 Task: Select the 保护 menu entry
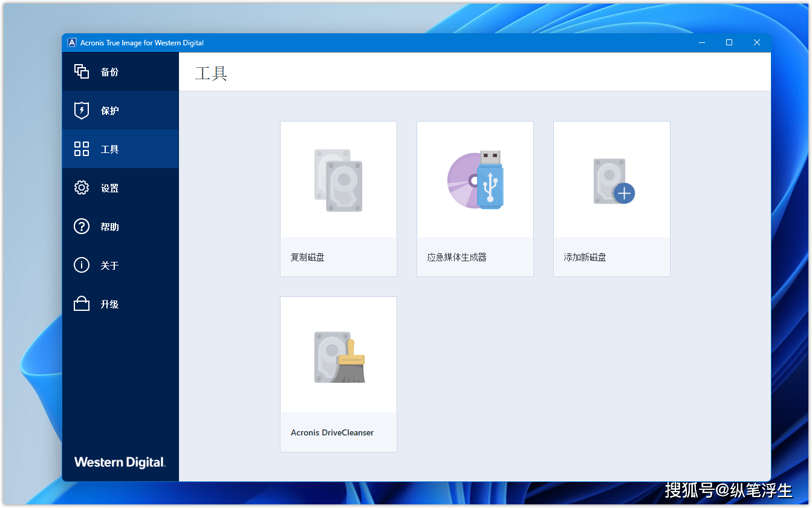120,110
